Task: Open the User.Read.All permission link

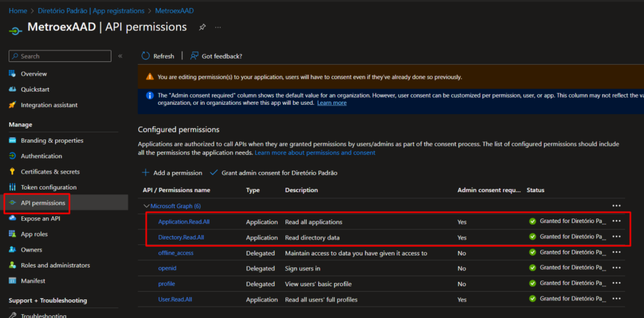Action: [175, 299]
